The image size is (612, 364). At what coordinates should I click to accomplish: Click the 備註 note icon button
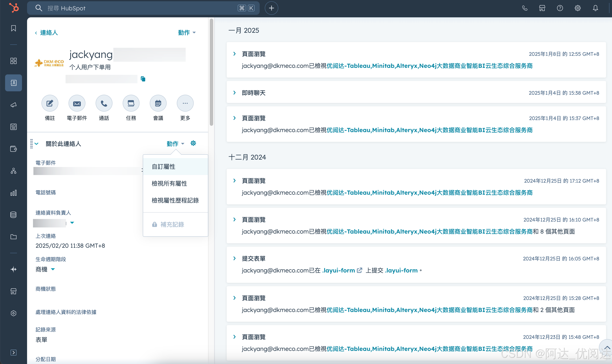[50, 103]
